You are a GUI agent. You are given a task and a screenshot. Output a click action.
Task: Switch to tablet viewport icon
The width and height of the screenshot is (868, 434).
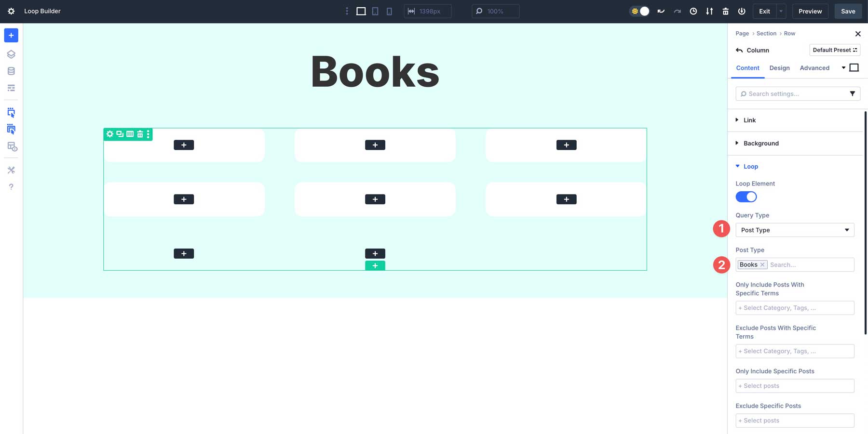click(375, 11)
